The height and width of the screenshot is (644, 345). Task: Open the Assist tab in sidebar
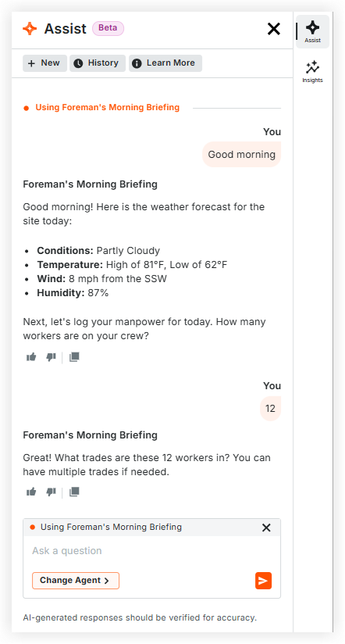312,31
